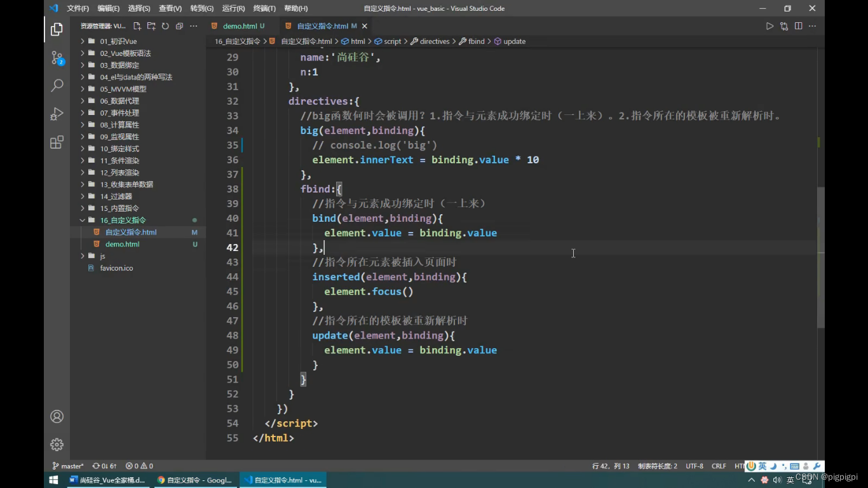Open explorer panel more actions menu
The image size is (868, 488).
click(193, 26)
